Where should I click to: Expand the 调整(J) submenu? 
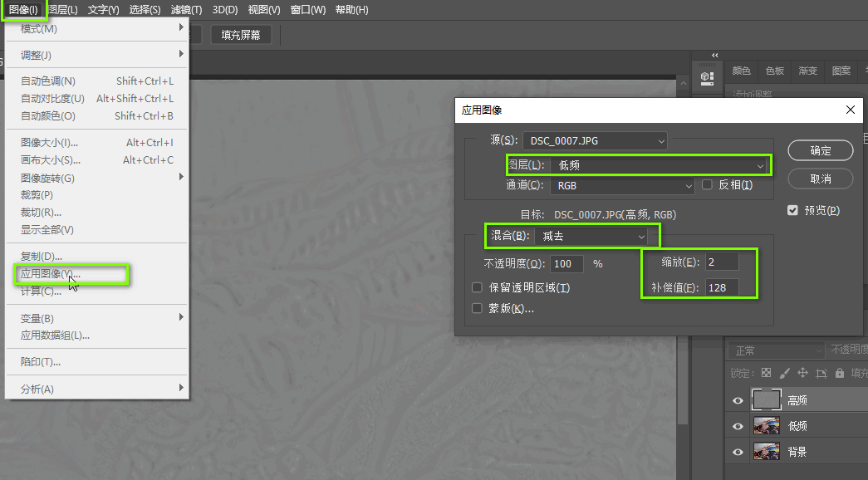pyautogui.click(x=97, y=55)
